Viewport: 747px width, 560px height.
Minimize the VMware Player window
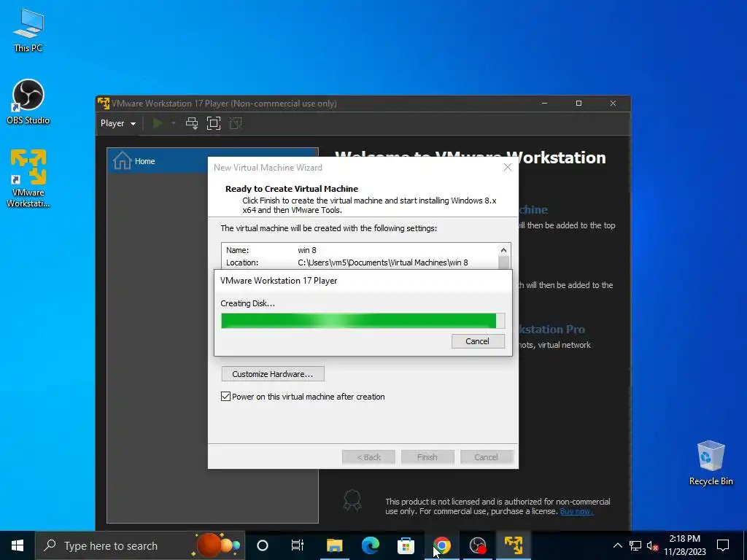(x=544, y=104)
